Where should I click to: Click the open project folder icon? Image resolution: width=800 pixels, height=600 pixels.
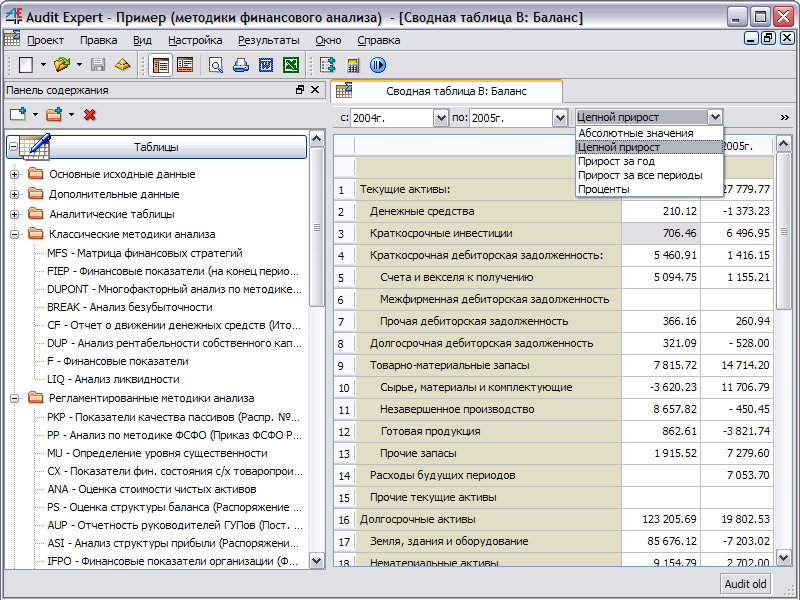click(x=62, y=65)
